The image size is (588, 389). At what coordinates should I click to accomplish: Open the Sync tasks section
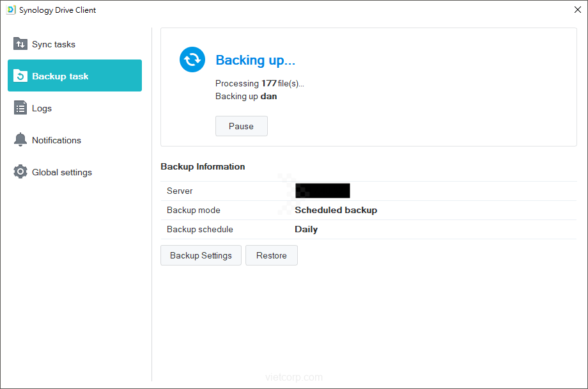54,44
